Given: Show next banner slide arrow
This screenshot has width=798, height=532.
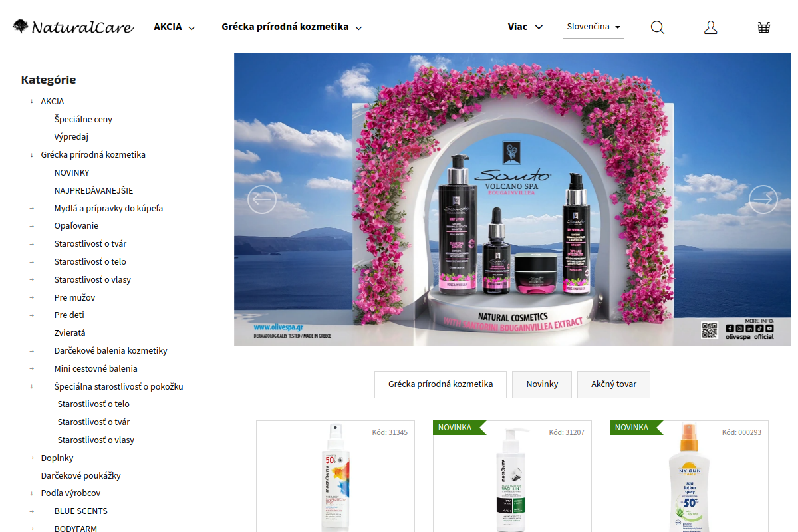Looking at the screenshot, I should (x=763, y=199).
